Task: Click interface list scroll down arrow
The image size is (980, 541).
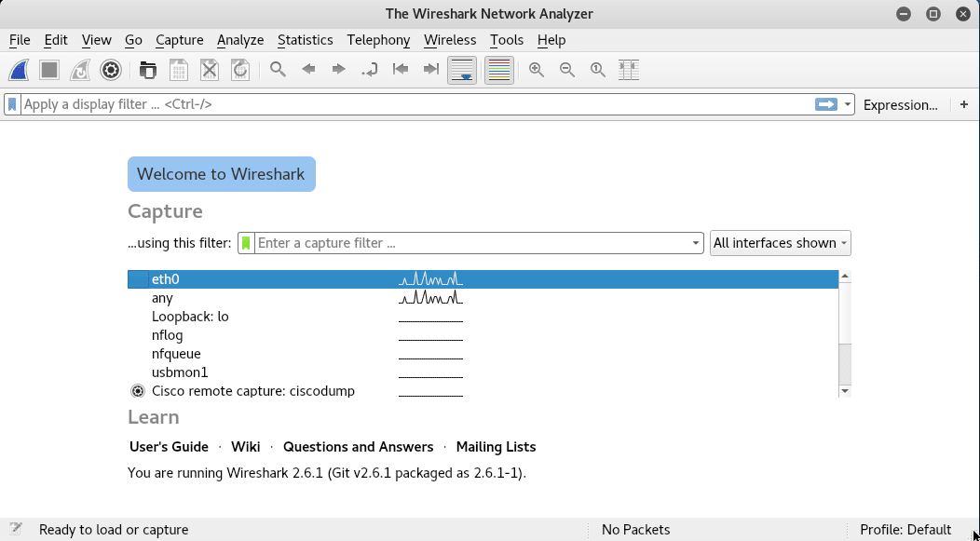Action: coord(845,391)
